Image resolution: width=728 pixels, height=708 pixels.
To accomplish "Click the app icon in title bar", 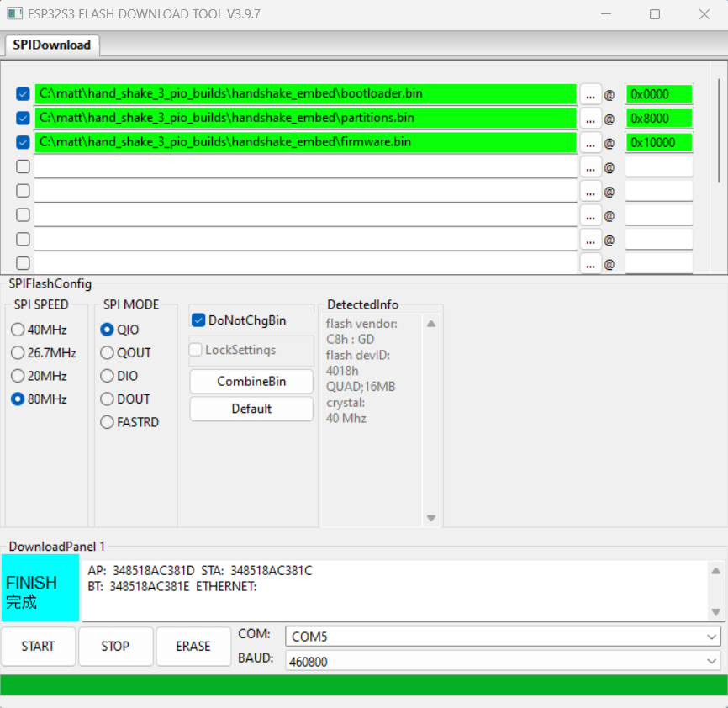I will click(15, 14).
